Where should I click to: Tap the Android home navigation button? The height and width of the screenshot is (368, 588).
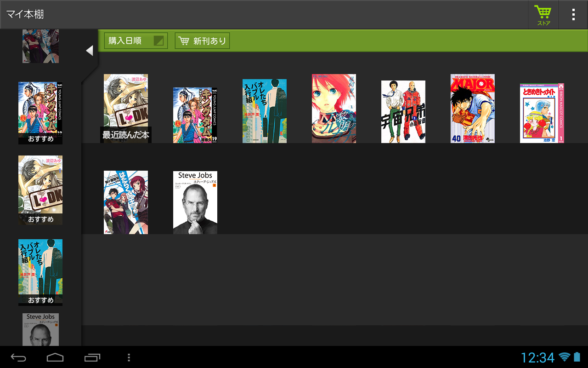[55, 357]
